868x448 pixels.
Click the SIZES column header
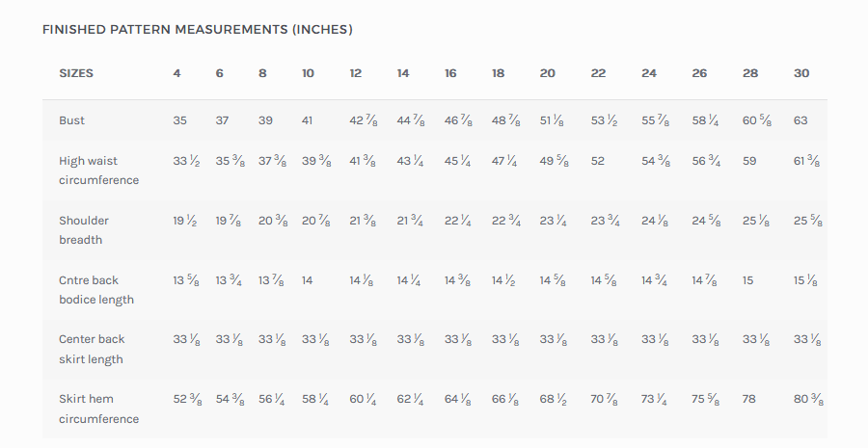pyautogui.click(x=76, y=74)
